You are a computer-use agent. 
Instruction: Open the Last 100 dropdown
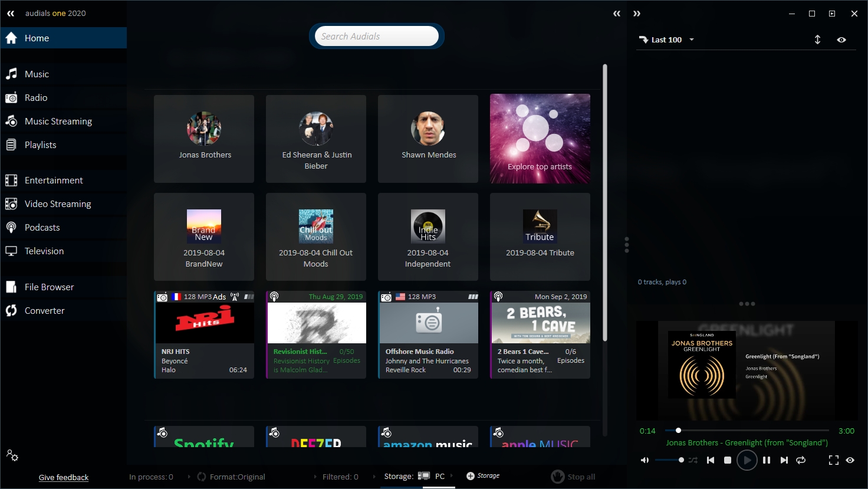[x=667, y=40]
